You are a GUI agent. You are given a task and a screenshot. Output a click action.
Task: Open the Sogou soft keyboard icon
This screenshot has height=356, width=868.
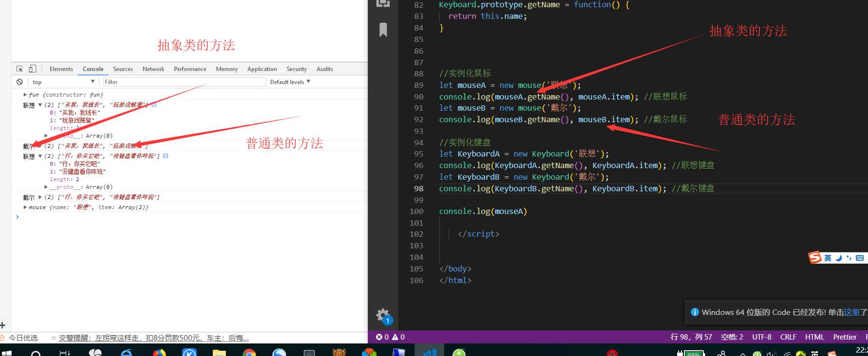(x=859, y=258)
